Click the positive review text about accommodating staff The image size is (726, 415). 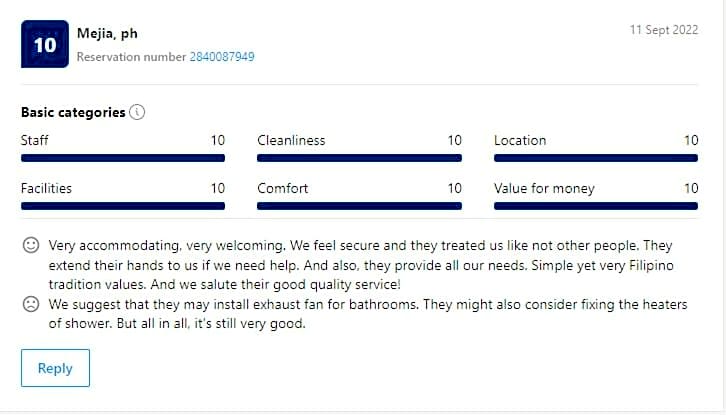click(x=360, y=263)
